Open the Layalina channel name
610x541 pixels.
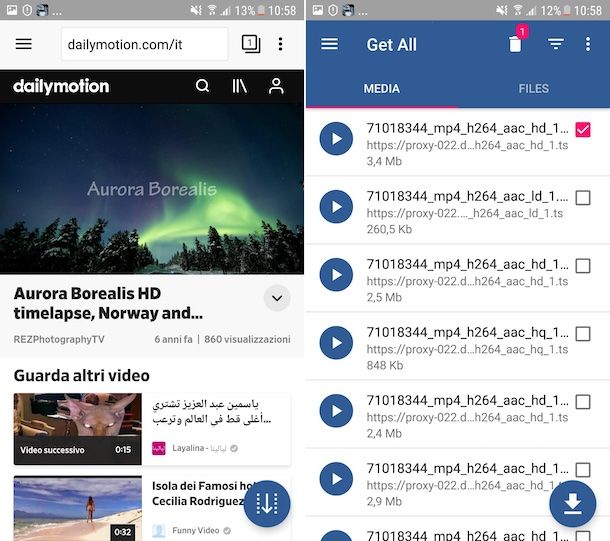[199, 448]
